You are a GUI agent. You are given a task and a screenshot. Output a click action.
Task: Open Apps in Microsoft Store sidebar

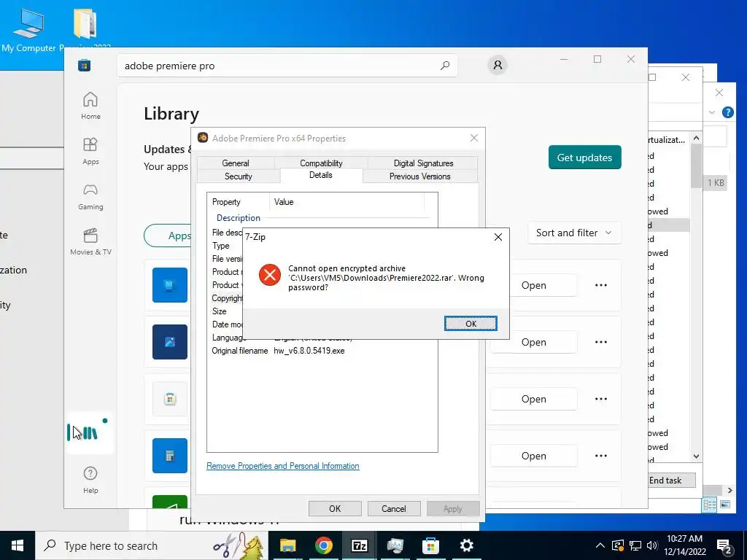90,151
